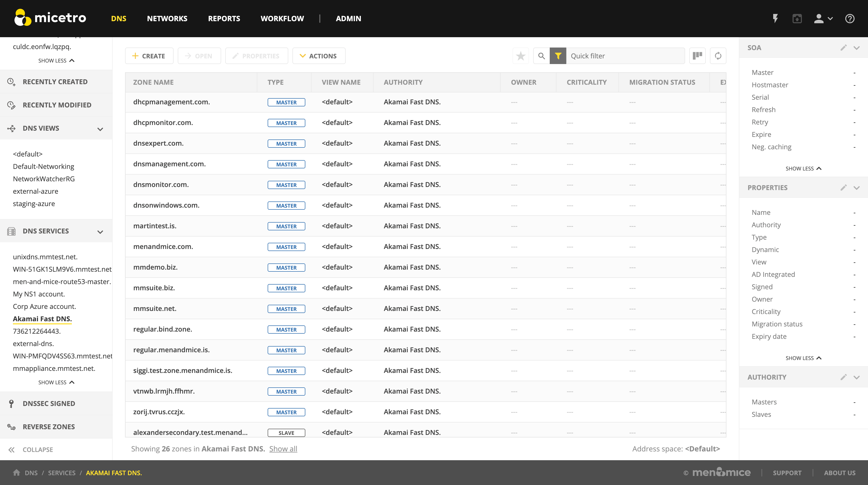Collapse the sidebar with double-arrow icon
Image resolution: width=868 pixels, height=485 pixels.
click(11, 450)
